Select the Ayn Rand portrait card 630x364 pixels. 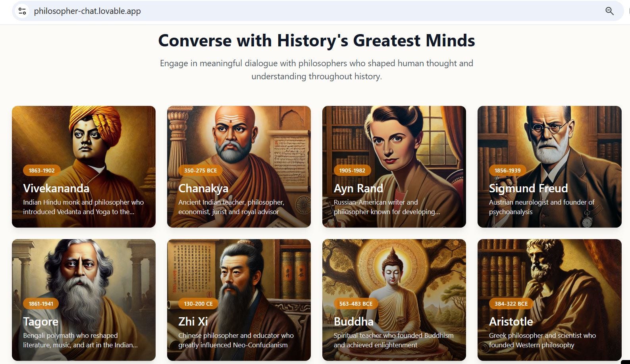coord(394,167)
